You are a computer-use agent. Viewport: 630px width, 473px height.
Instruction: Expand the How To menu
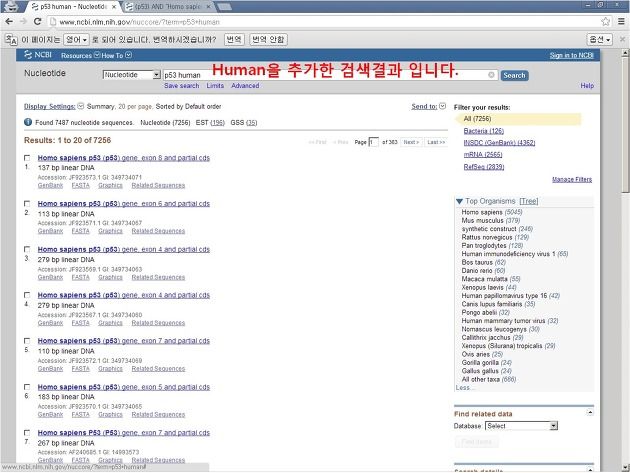116,55
